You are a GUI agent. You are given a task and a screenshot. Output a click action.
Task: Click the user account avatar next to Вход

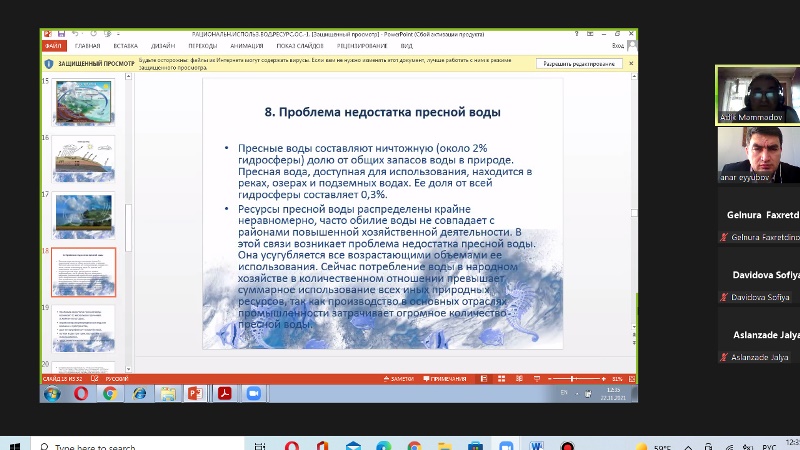(x=632, y=45)
